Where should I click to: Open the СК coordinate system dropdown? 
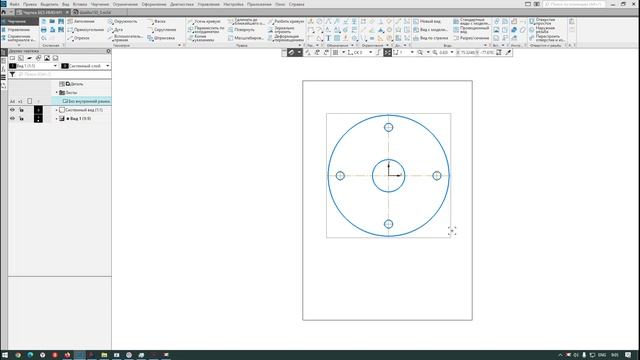point(371,53)
